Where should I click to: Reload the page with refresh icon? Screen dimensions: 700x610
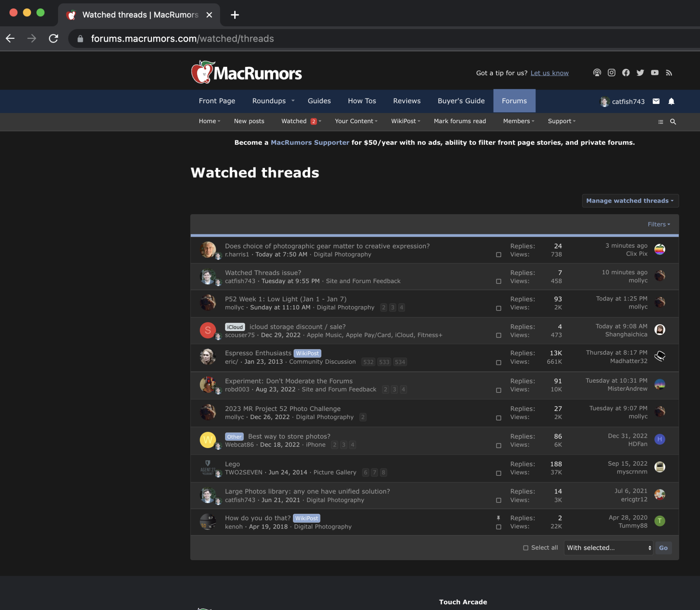point(53,38)
